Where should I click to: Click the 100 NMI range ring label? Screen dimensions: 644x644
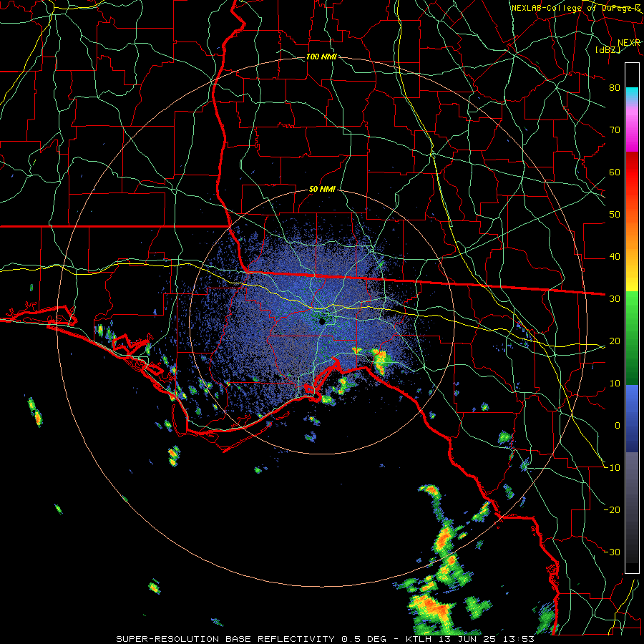(321, 57)
